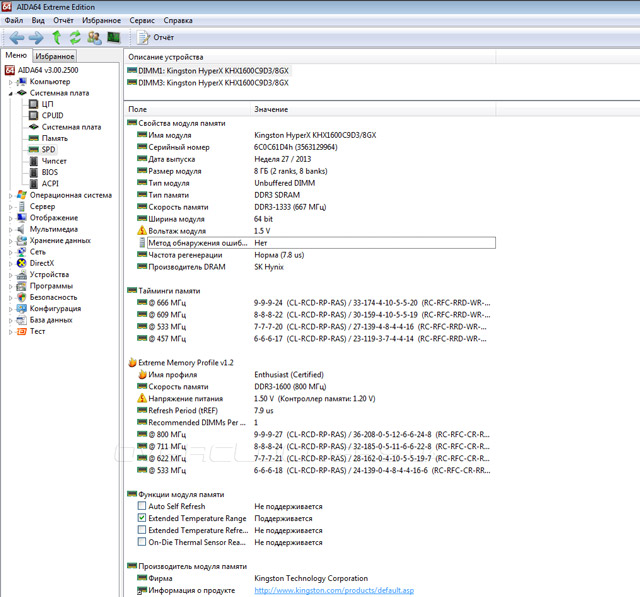The width and height of the screenshot is (640, 597).
Task: Select Сервер tree item
Action: 42,206
